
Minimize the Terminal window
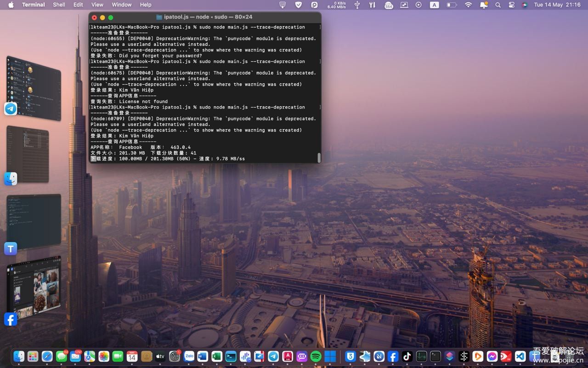102,17
